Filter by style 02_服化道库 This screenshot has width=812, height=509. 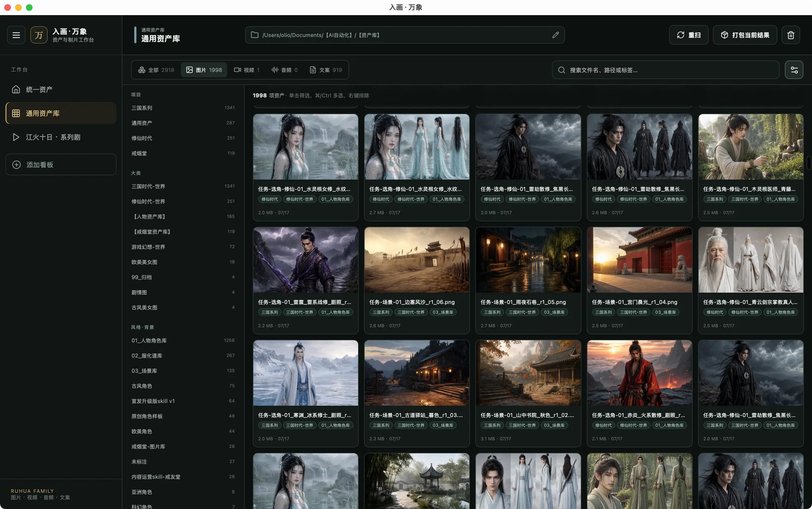coord(183,356)
